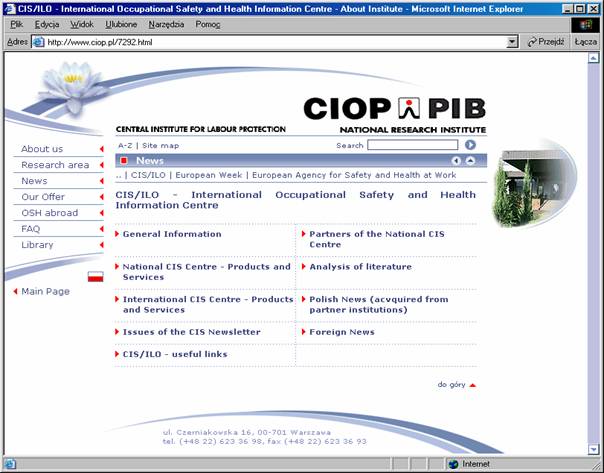Click the CIS/ILO breadcrumb link
Screen dimensions: 604x473
click(148, 175)
